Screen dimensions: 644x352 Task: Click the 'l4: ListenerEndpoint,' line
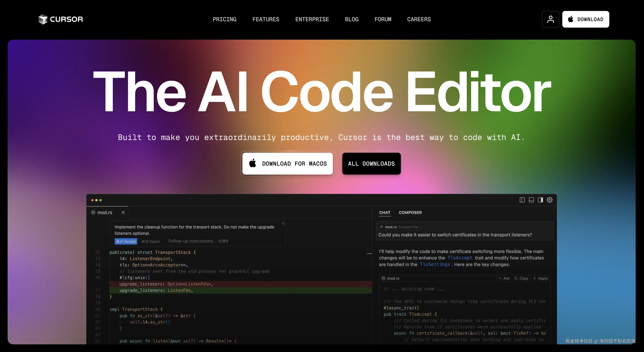(x=146, y=259)
